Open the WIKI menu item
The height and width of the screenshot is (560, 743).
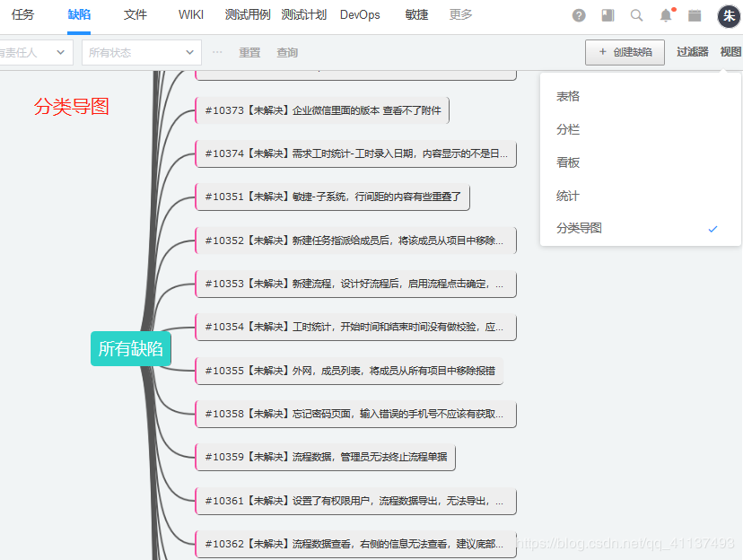pos(190,13)
